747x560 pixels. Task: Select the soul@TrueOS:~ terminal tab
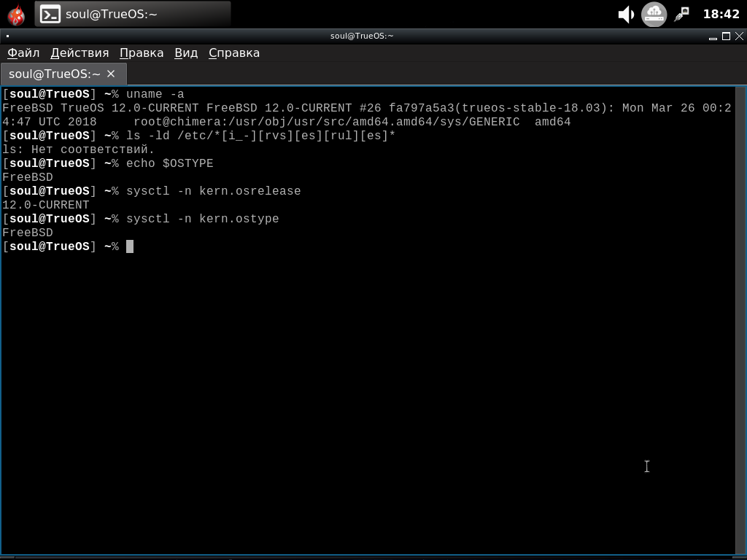point(55,74)
